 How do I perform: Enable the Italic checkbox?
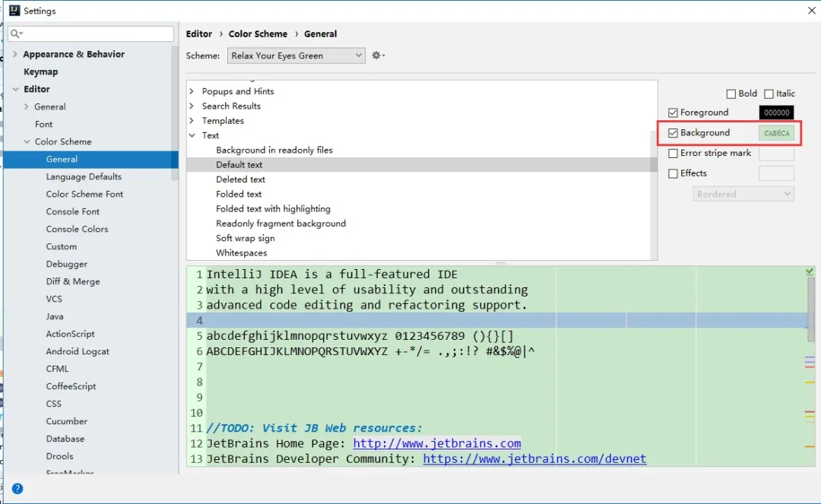(769, 94)
